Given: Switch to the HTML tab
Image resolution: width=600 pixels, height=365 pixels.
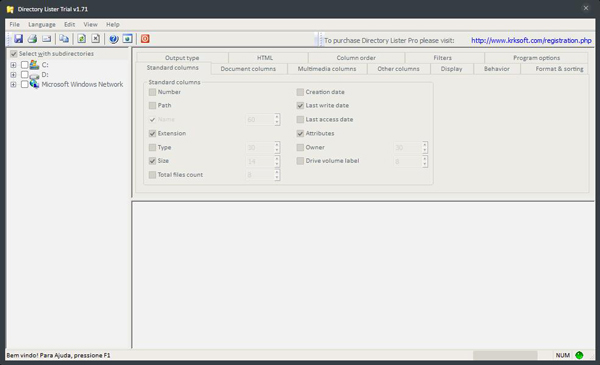Looking at the screenshot, I should tap(265, 58).
